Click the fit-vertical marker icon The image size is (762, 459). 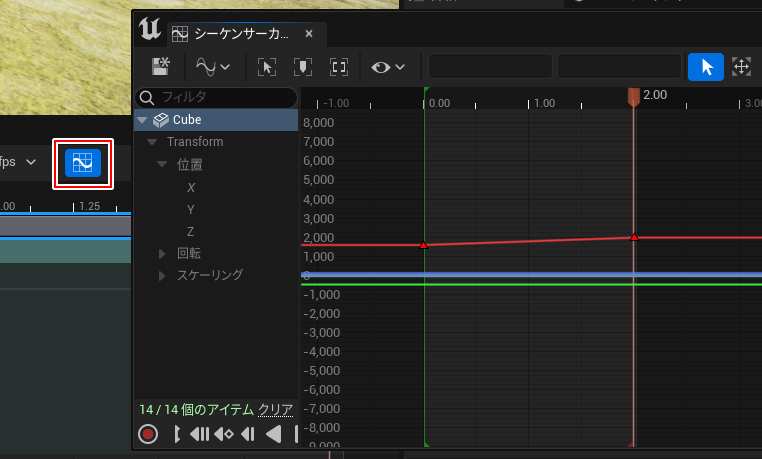click(303, 67)
